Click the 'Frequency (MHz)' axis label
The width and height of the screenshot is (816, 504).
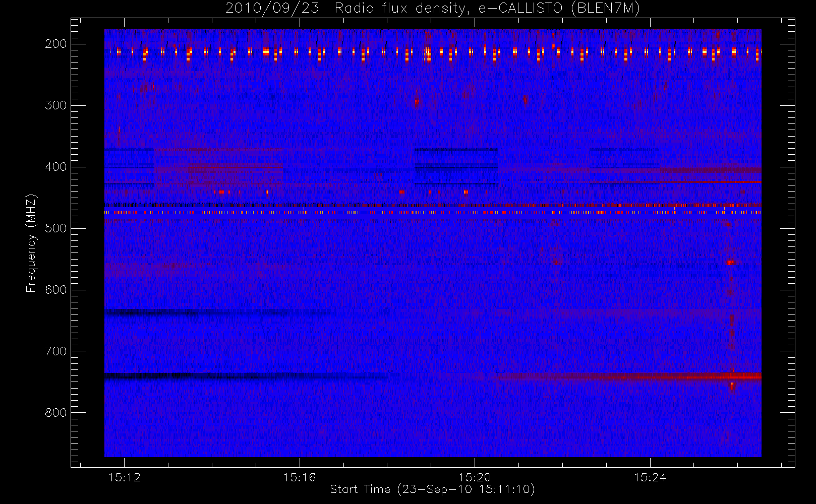click(31, 243)
